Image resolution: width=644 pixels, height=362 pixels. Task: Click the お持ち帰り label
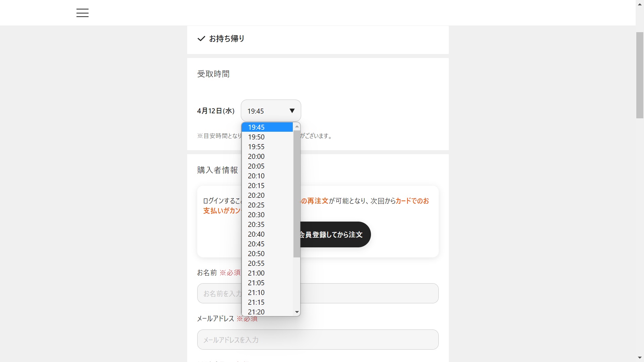[x=227, y=39]
